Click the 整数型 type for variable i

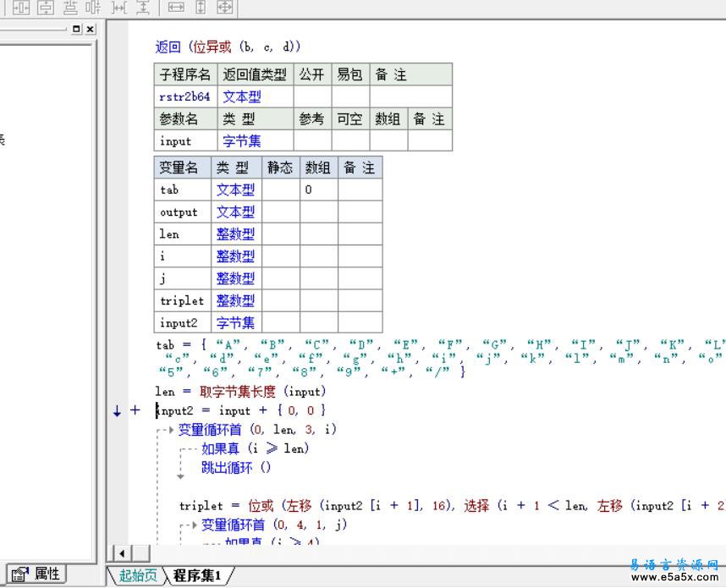point(236,256)
